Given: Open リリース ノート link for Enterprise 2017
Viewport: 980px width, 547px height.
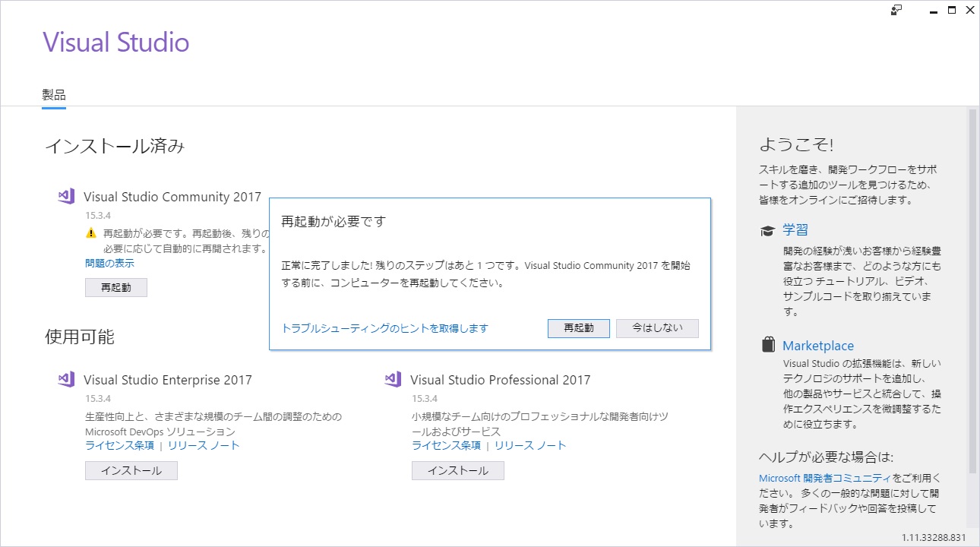Looking at the screenshot, I should [204, 446].
